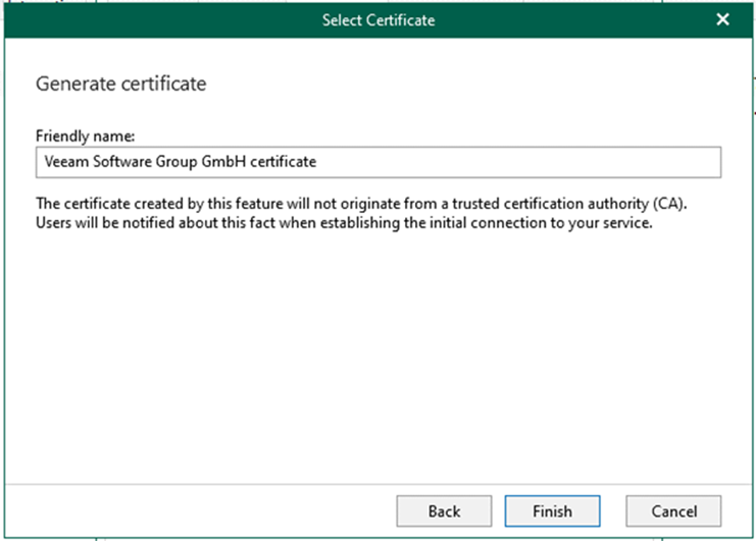Click the 'Generate certificate' heading
The image size is (756, 541).
121,83
